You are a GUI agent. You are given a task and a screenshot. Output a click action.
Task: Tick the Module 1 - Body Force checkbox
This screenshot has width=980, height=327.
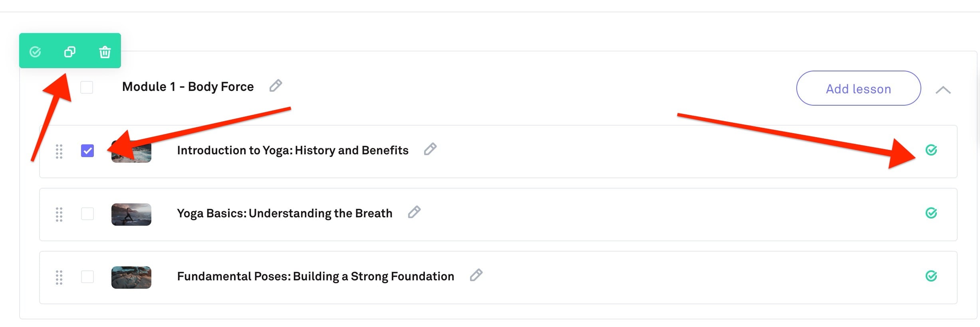pos(87,87)
